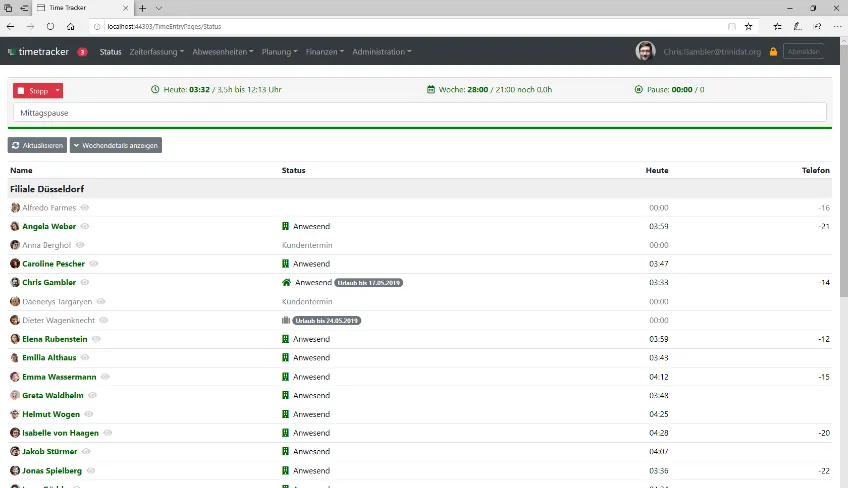Click Helmut Wogen's avatar image
The image size is (848, 488).
point(15,414)
